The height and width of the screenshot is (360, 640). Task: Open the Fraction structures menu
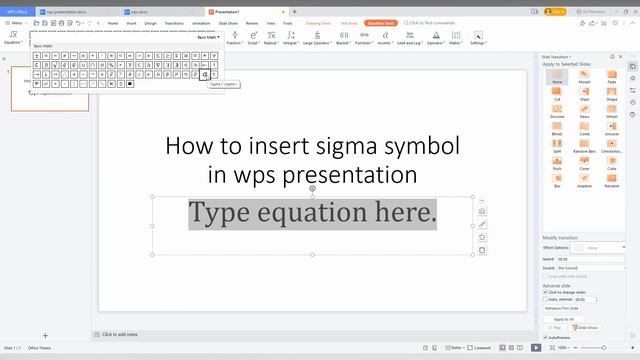tap(235, 38)
